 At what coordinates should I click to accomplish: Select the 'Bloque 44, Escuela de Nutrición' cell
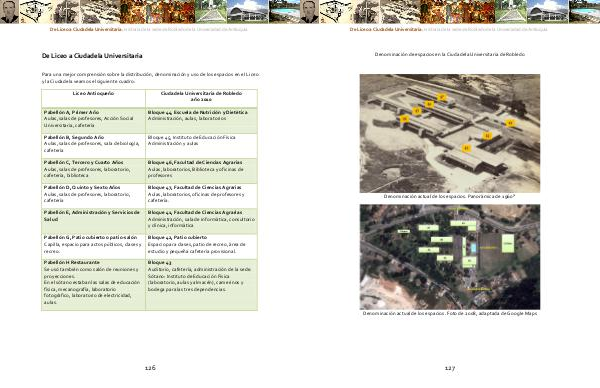(x=201, y=121)
